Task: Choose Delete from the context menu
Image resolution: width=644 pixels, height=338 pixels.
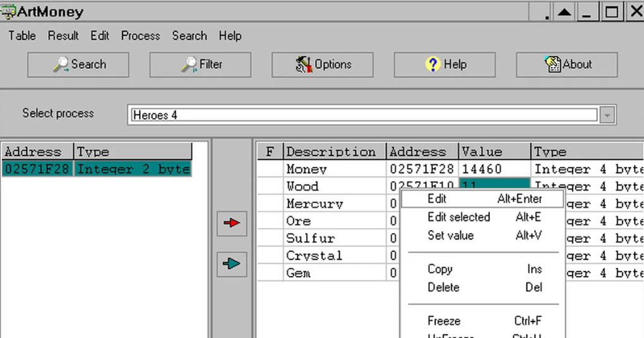Action: pos(482,287)
